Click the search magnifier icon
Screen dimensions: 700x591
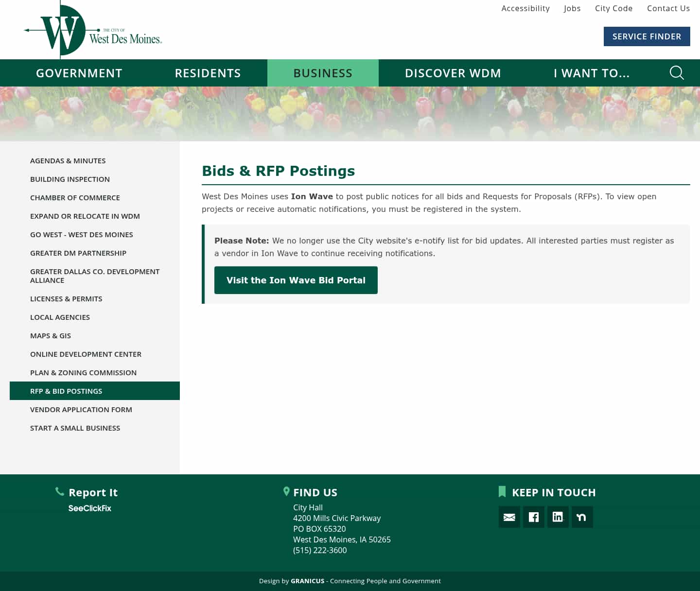(677, 73)
